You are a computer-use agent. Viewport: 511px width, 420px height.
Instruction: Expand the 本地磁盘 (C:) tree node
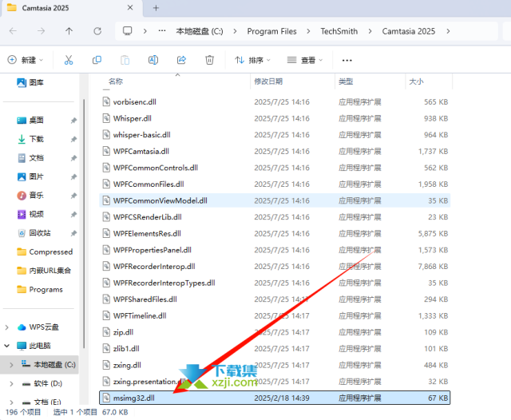click(11, 365)
